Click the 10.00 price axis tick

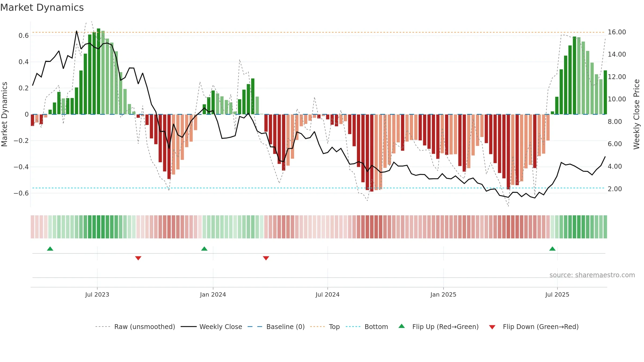click(617, 99)
